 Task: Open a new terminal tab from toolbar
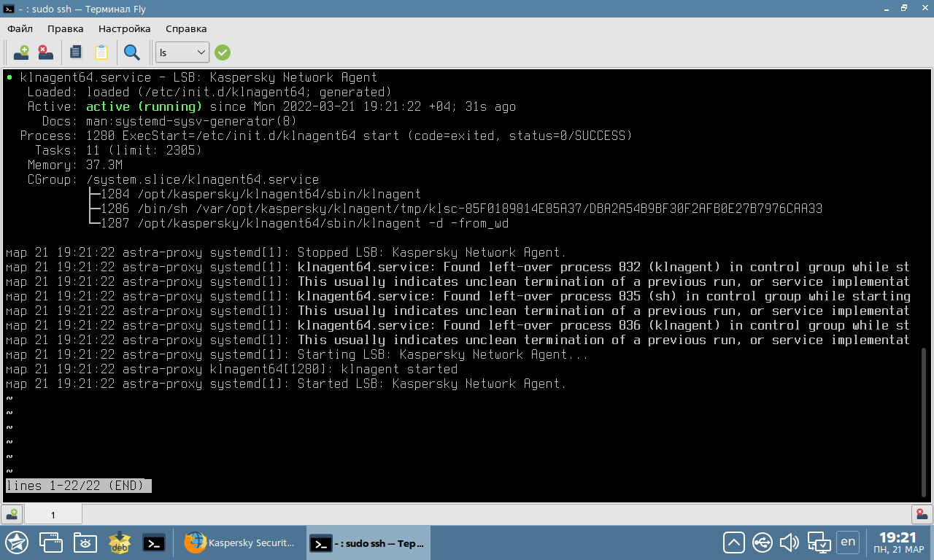point(21,52)
